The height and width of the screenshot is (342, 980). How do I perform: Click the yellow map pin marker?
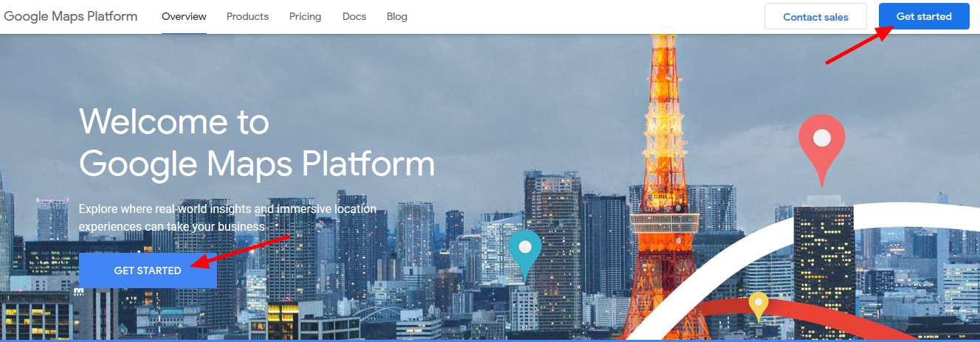tap(759, 306)
